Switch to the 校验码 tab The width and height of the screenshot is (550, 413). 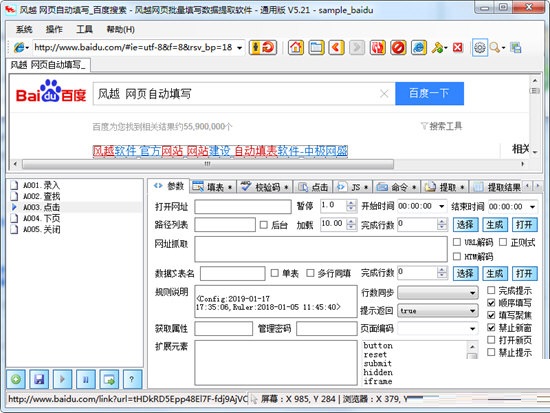(264, 187)
